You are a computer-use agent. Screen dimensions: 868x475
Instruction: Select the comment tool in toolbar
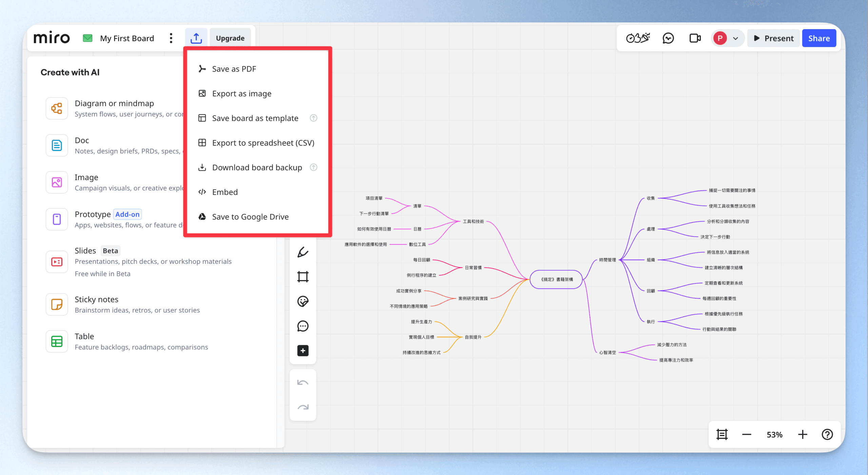point(303,326)
